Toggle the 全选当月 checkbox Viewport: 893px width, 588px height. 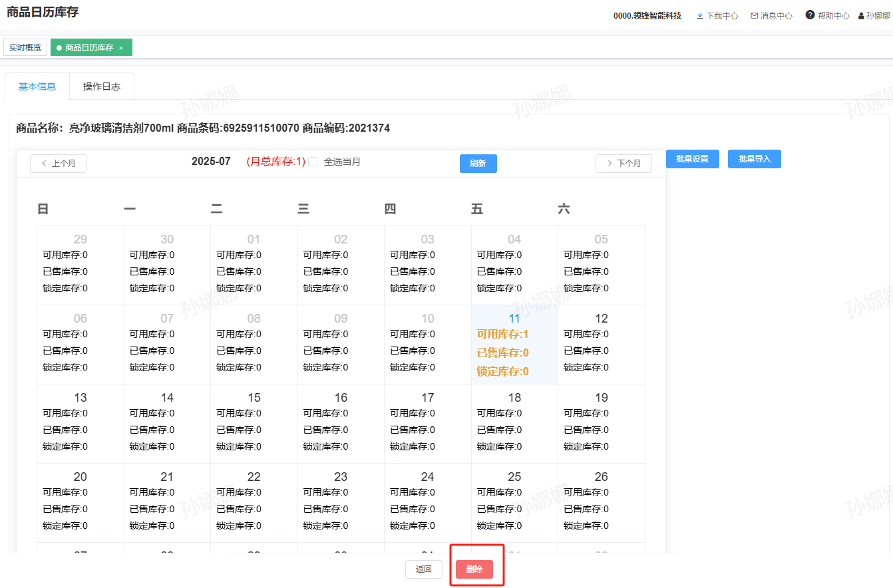pyautogui.click(x=313, y=162)
